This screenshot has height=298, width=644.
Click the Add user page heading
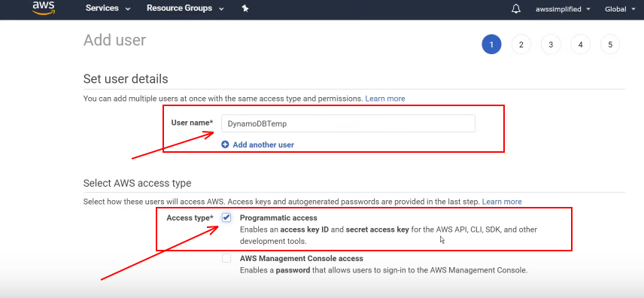(114, 41)
